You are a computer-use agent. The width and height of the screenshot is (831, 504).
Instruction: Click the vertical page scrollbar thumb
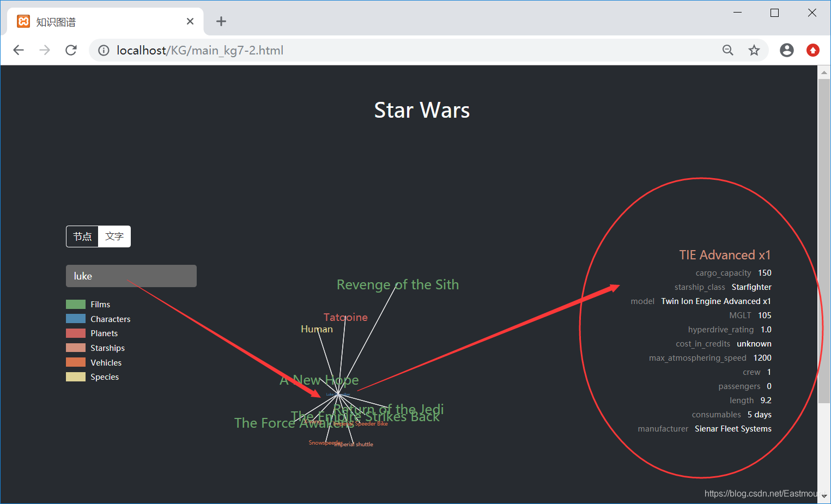click(824, 241)
